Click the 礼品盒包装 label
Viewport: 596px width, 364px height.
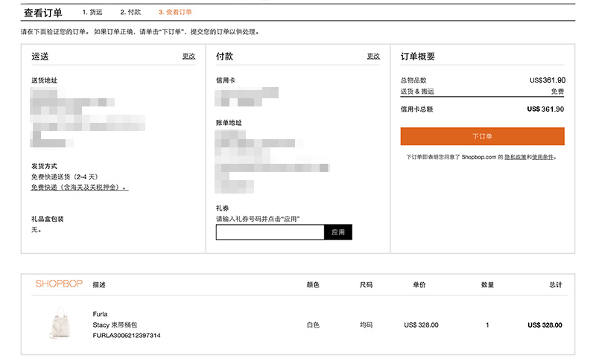tap(48, 219)
